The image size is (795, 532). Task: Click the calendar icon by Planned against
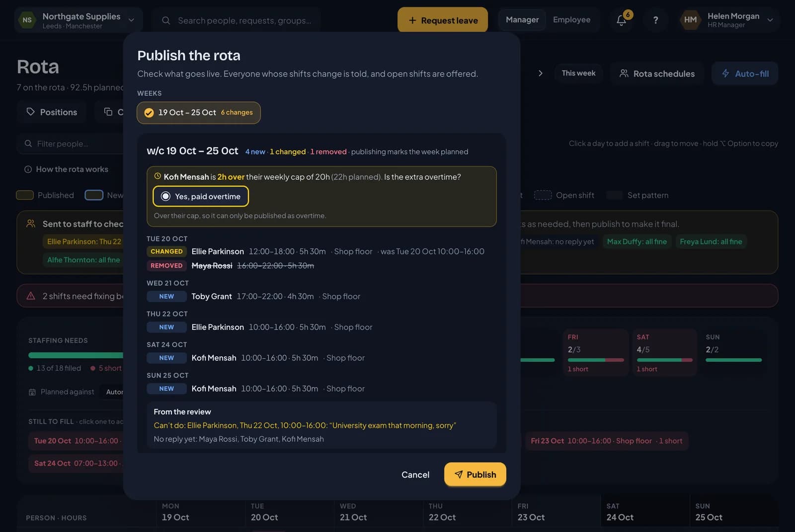[x=32, y=392]
